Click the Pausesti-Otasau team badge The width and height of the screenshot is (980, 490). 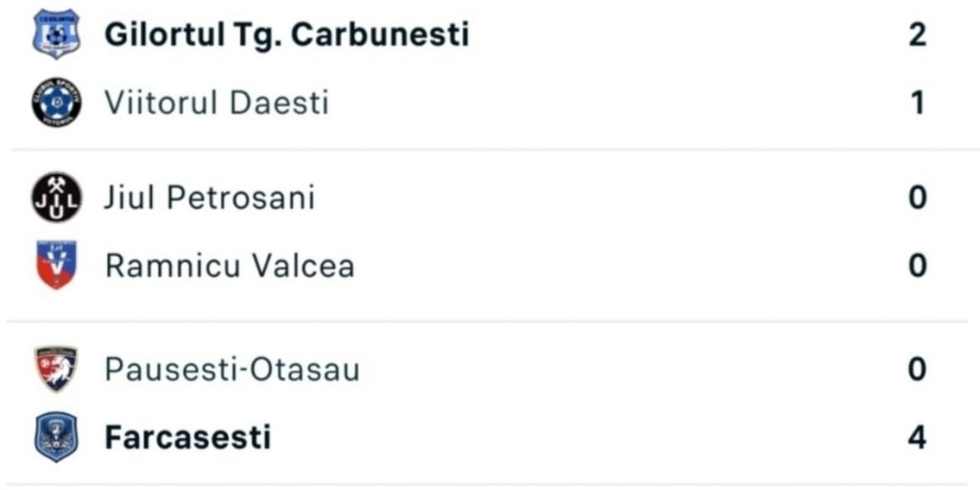(56, 368)
